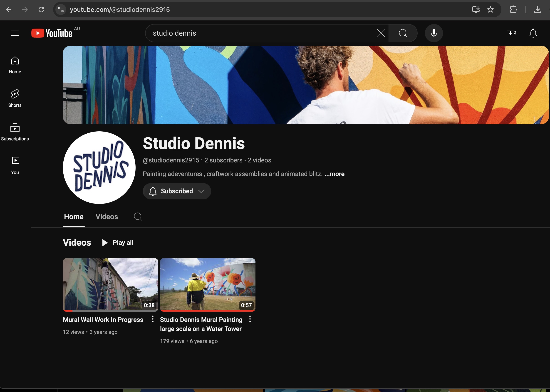Click the YouTube logo
Screen dimensions: 550x392
(52, 33)
